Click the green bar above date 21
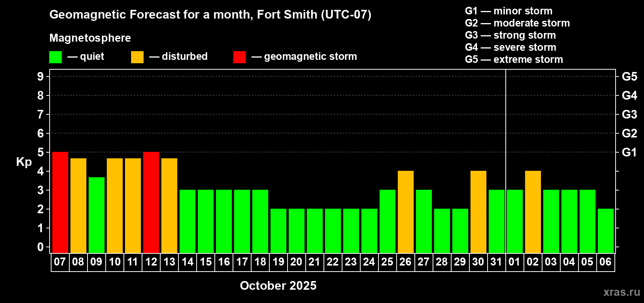This screenshot has width=644, height=303. coord(315,231)
